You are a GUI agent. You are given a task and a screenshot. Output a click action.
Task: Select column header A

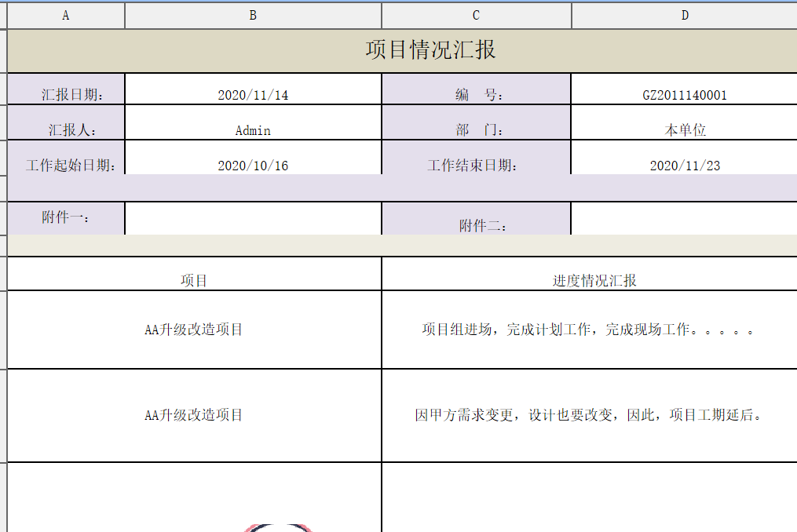(66, 15)
